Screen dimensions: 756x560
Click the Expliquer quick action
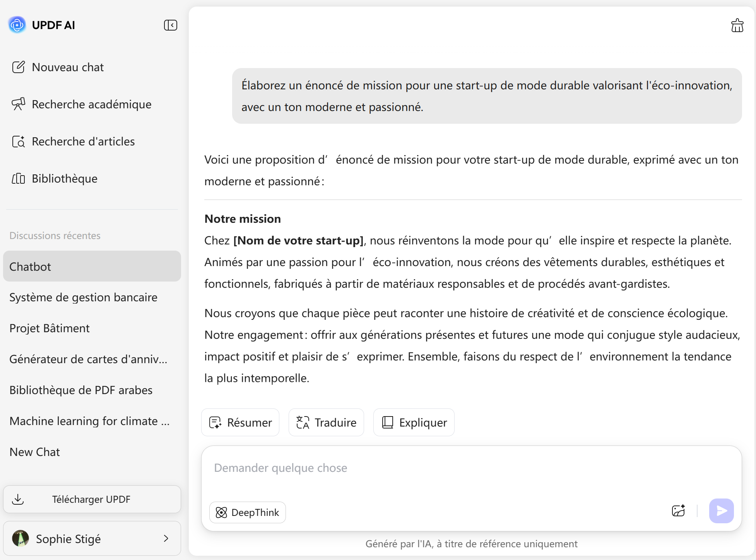[x=414, y=422]
